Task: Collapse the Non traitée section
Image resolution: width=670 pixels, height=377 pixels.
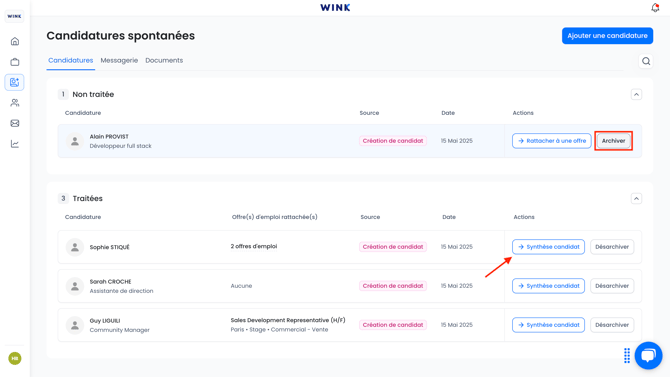Action: pos(636,94)
